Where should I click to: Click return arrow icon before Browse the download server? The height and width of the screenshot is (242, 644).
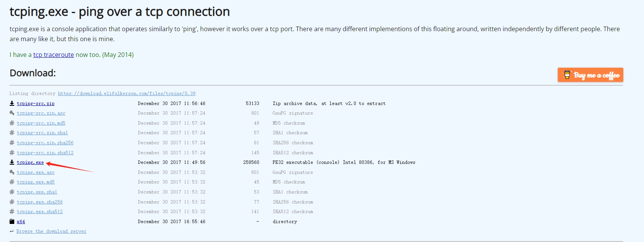click(x=12, y=231)
